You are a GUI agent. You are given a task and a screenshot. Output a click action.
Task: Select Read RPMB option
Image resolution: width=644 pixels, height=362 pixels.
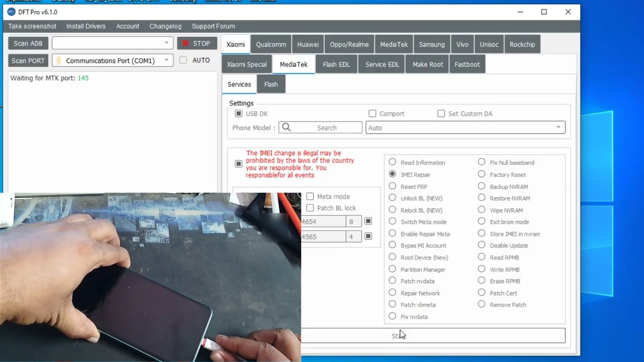point(481,257)
